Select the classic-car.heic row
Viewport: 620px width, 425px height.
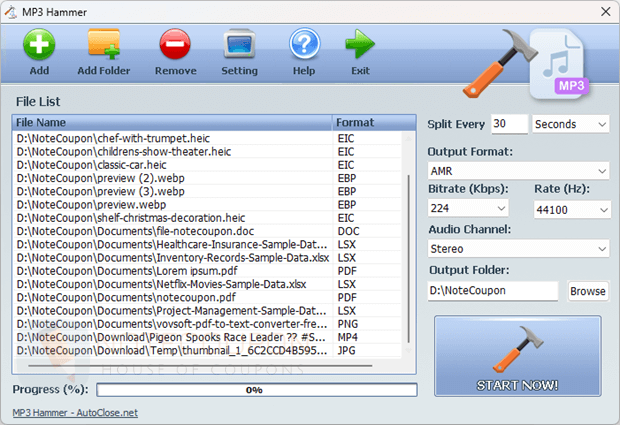(x=208, y=165)
